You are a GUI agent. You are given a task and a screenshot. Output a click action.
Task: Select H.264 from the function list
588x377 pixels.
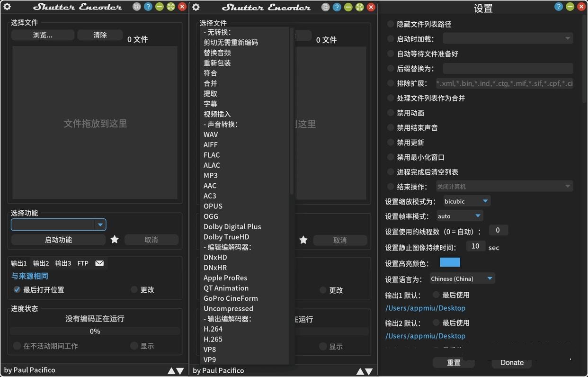[213, 329]
